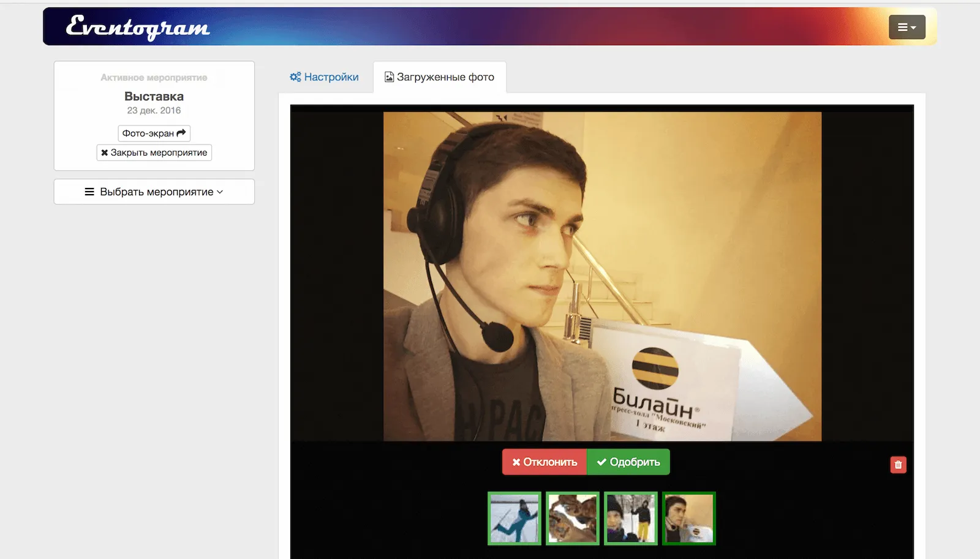The width and height of the screenshot is (980, 559).
Task: Click the gears icon on the Настройки tab
Action: 295,77
